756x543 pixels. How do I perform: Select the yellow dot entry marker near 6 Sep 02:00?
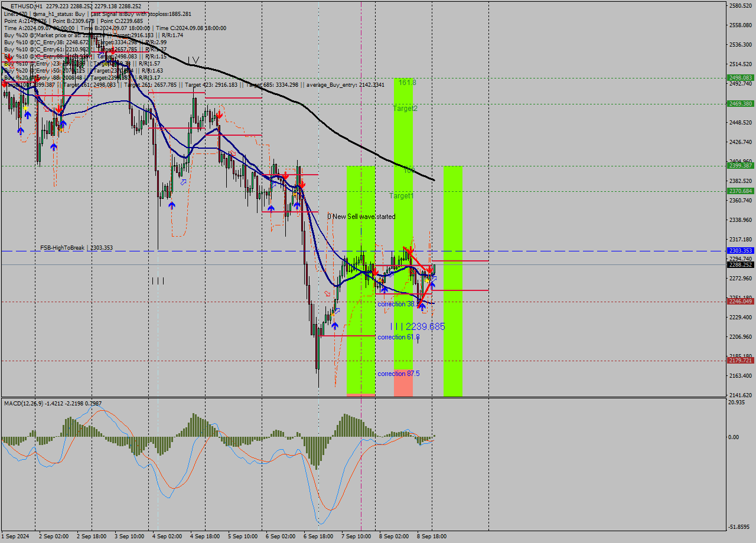295,194
